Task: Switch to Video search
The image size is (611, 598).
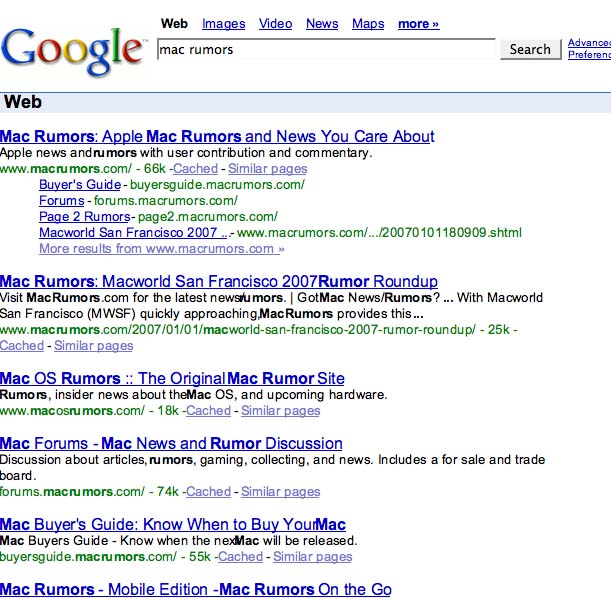Action: (x=275, y=24)
